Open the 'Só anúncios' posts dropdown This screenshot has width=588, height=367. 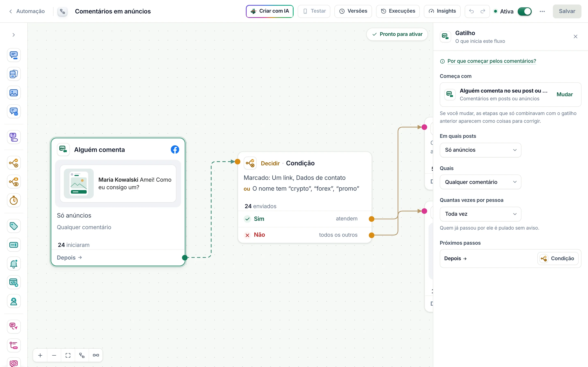[x=480, y=150]
